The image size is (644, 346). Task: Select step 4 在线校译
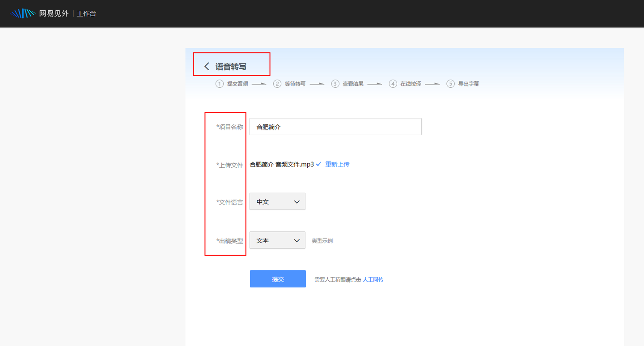[x=405, y=84]
